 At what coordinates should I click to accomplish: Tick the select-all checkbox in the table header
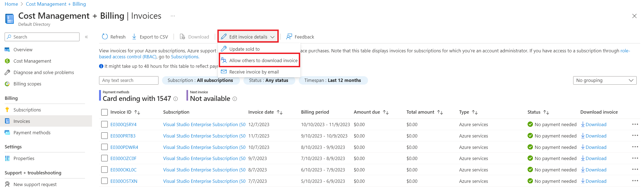point(104,112)
